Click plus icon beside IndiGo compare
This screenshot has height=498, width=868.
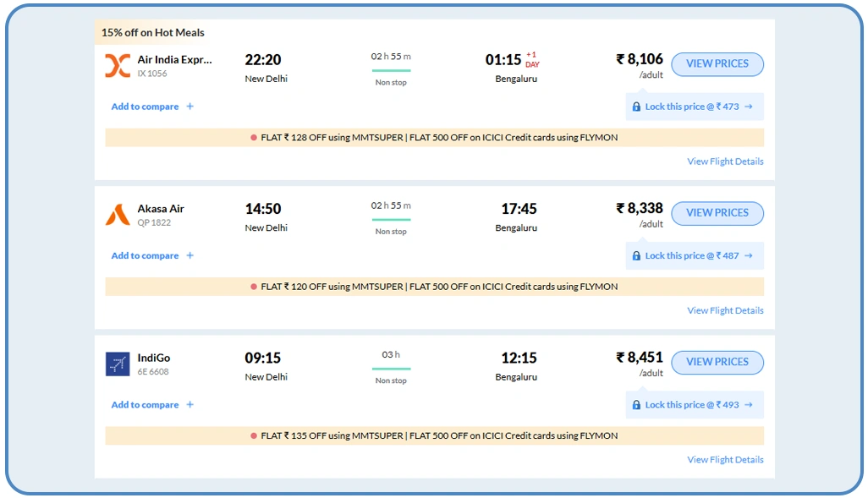pos(190,405)
